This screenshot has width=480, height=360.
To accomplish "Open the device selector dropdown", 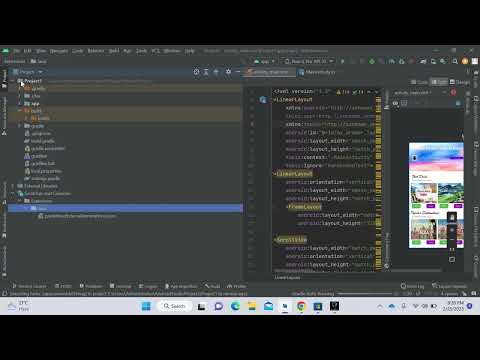I will tap(309, 61).
